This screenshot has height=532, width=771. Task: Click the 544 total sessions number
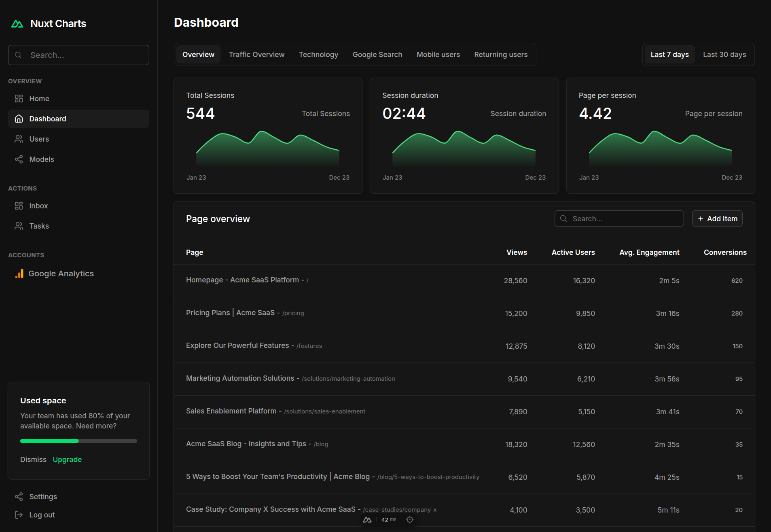coord(200,114)
